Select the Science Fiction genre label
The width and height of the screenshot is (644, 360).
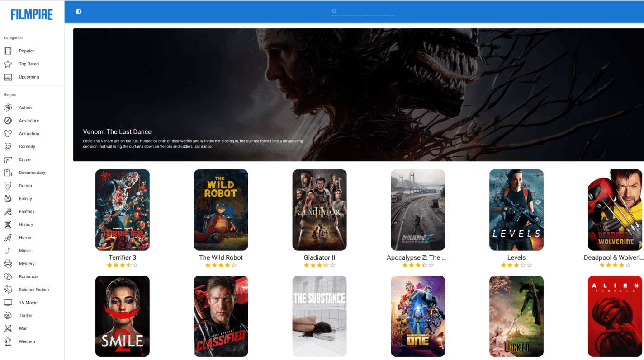[x=34, y=290]
